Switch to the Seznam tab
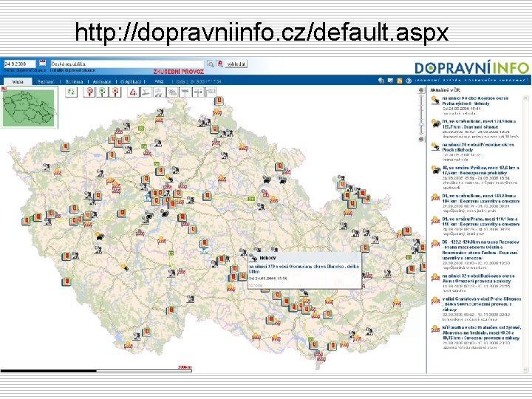The width and height of the screenshot is (532, 399). (46, 82)
